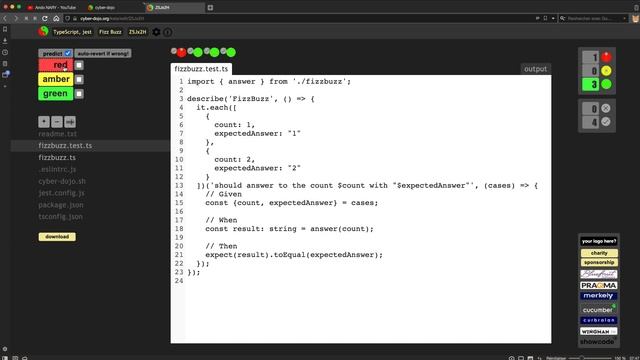The image size is (640, 360).
Task: Click the 'your logo here?' banner
Action: (x=599, y=241)
